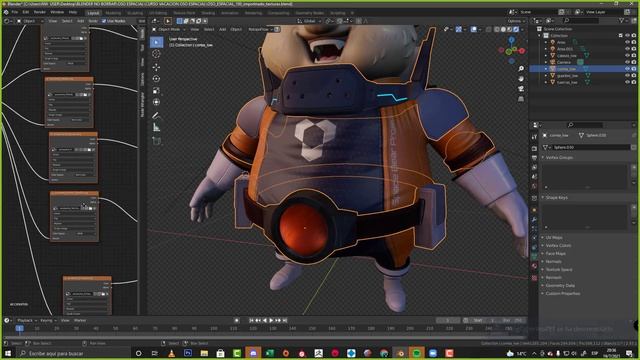Expand the UV Maps panel
The width and height of the screenshot is (640, 360).
554,238
